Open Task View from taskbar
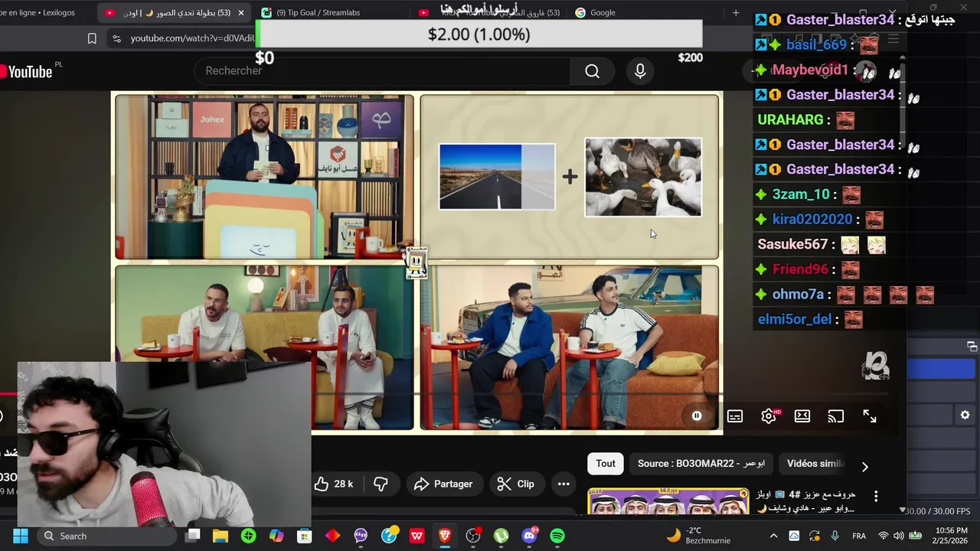This screenshot has width=980, height=551. [x=193, y=536]
